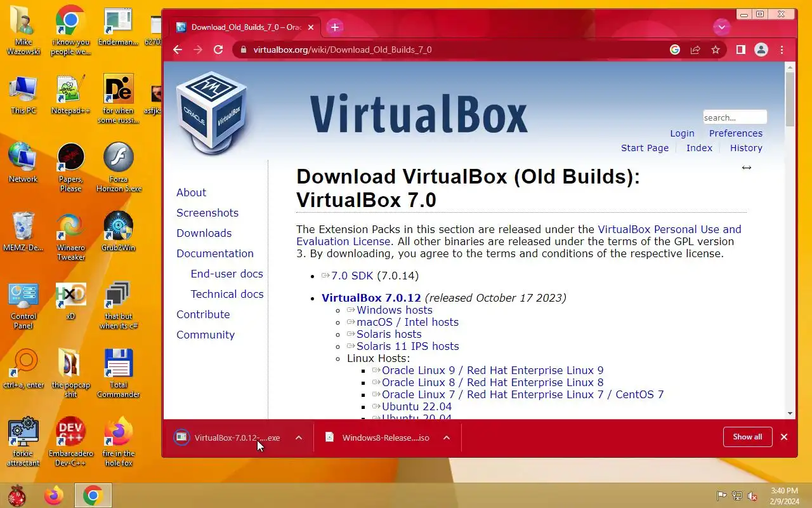Viewport: 812px width, 508px height.
Task: Open Chrome side panel icon
Action: (740, 50)
